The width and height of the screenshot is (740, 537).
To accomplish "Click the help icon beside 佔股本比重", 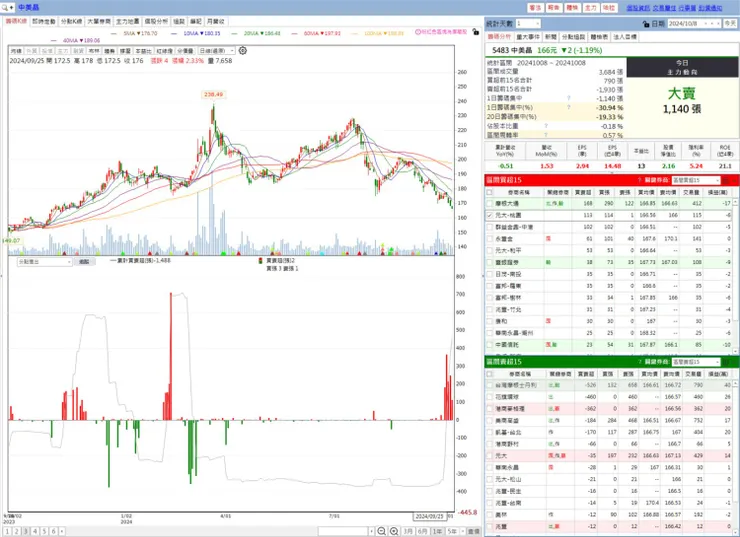I will click(546, 126).
